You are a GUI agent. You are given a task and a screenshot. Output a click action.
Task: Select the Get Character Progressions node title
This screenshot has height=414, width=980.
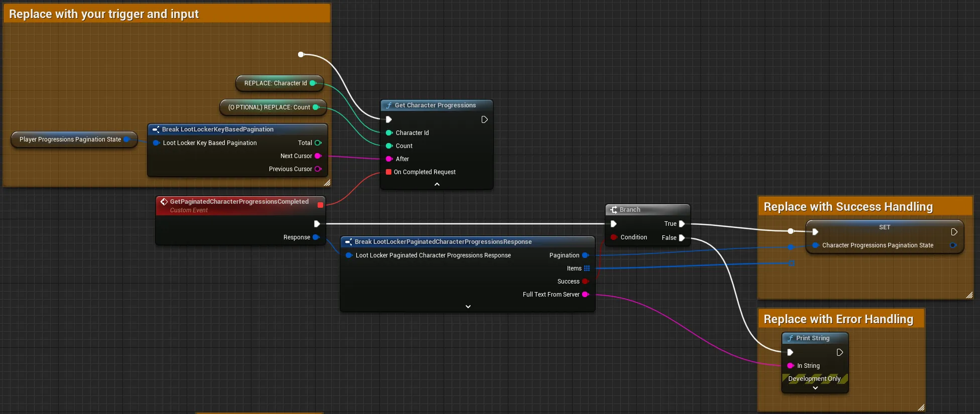tap(435, 105)
